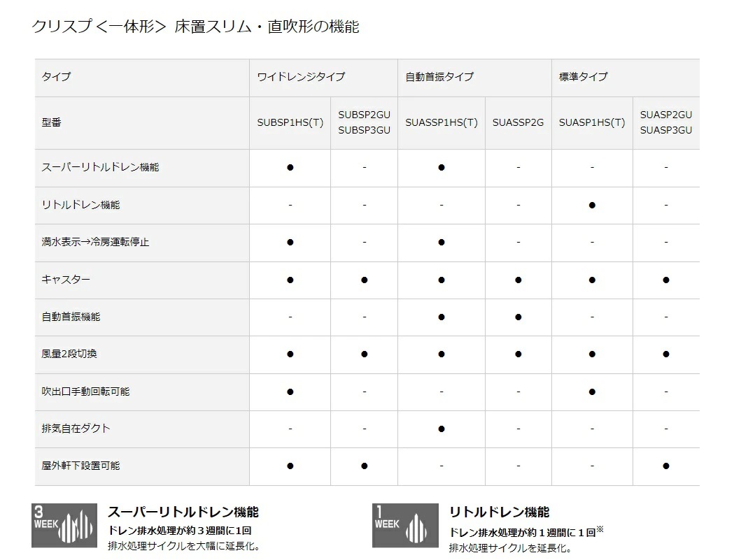Click the 満水表示→冷房運転停止 row label
Screen dimensions: 741x560
point(95,242)
